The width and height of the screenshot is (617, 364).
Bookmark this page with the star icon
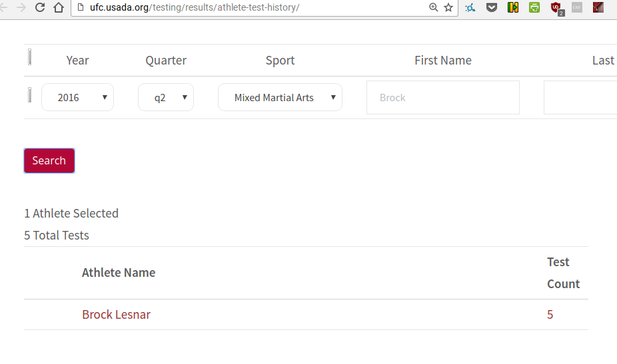448,7
